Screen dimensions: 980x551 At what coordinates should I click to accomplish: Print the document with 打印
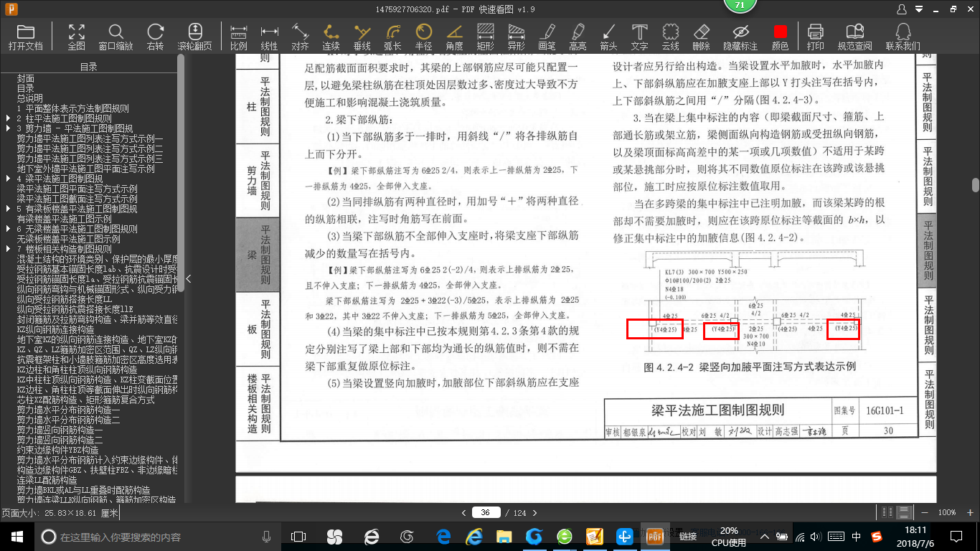point(816,37)
